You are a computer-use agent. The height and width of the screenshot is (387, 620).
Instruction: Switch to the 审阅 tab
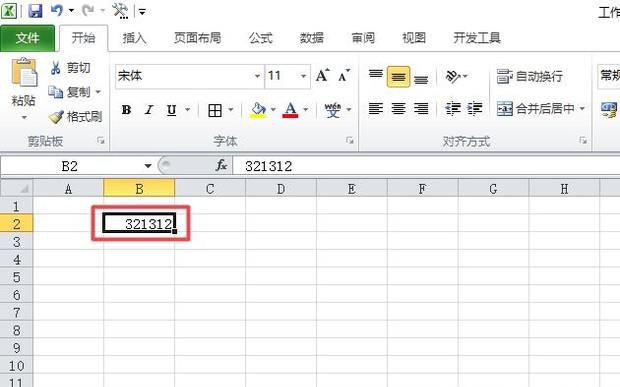[363, 38]
